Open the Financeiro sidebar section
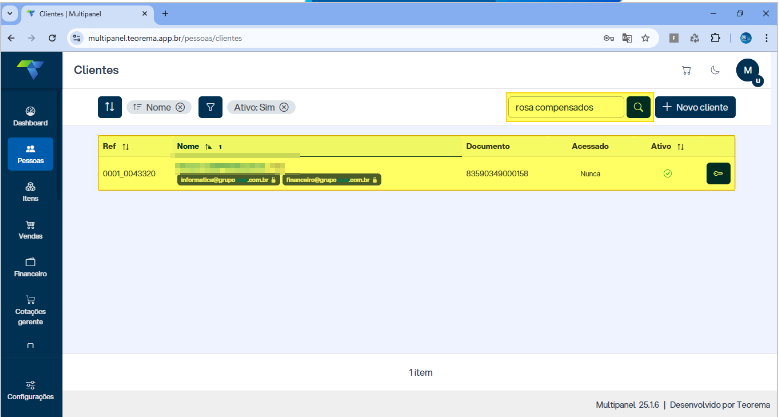 (x=30, y=267)
